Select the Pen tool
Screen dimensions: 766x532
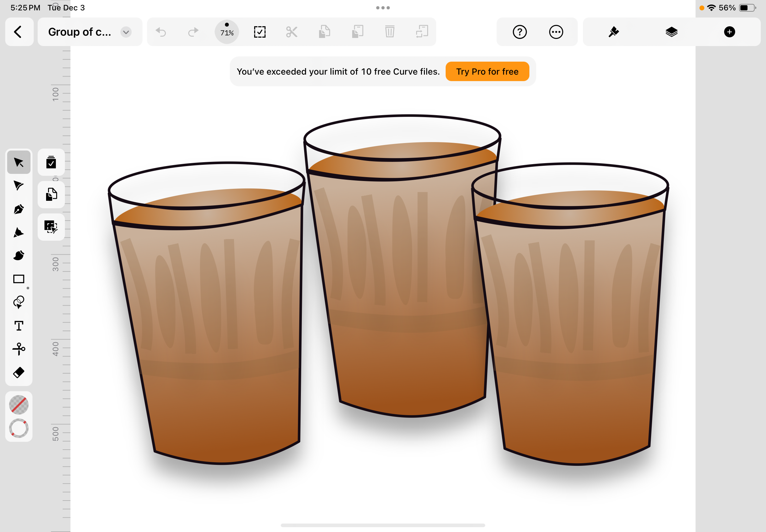(x=19, y=209)
